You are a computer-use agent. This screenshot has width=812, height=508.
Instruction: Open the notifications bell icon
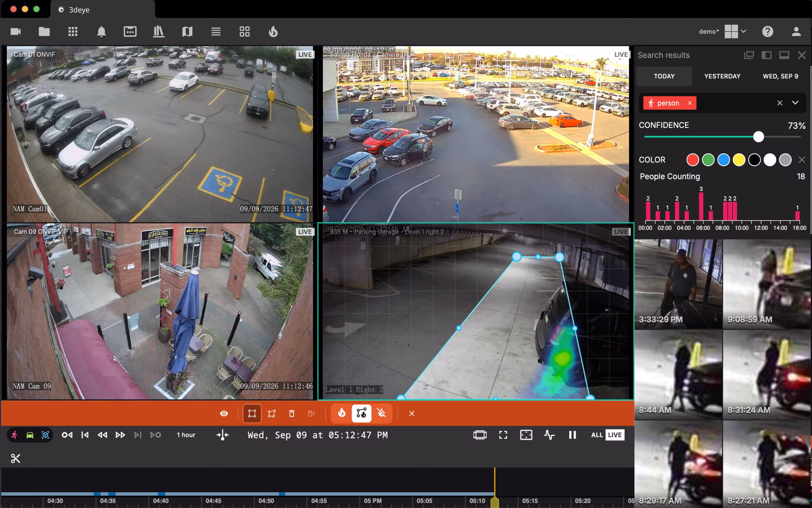pyautogui.click(x=101, y=32)
